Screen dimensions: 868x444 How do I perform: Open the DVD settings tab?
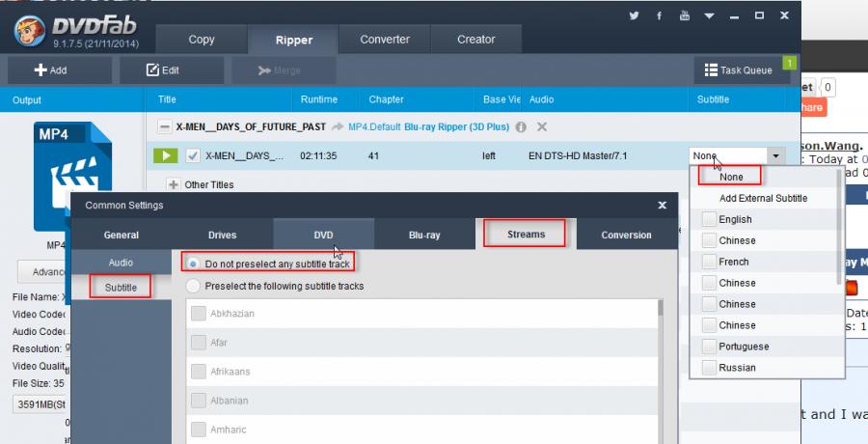[323, 235]
